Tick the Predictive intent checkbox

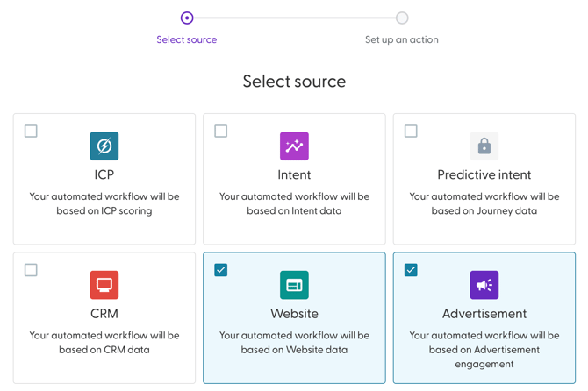411,132
